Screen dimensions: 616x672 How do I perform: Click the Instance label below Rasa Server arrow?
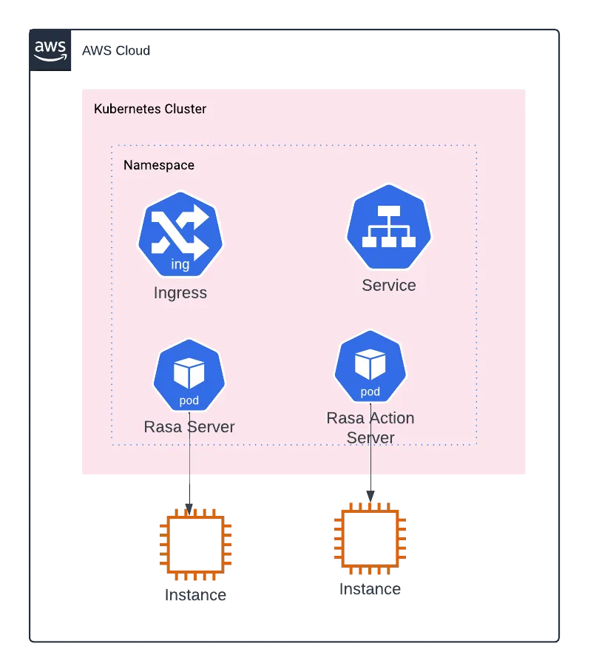195,595
